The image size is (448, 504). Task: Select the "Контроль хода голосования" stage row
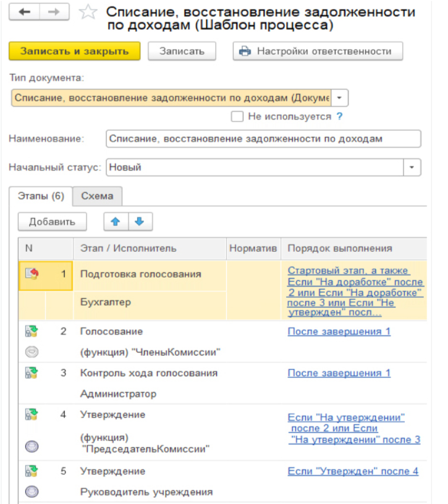pyautogui.click(x=148, y=373)
